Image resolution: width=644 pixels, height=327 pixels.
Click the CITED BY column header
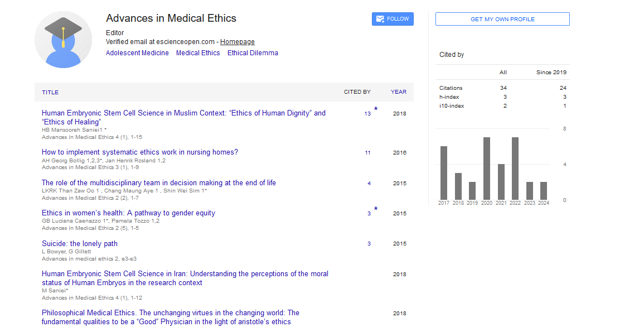point(357,92)
